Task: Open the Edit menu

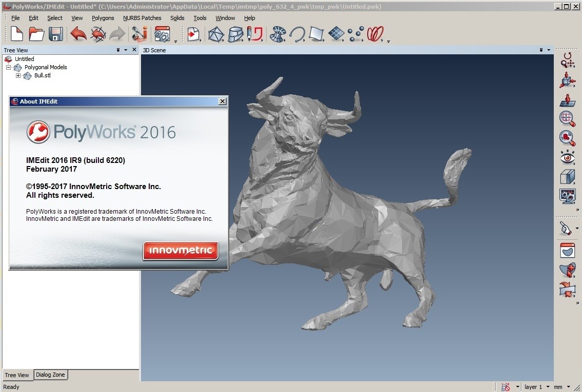Action: click(33, 18)
